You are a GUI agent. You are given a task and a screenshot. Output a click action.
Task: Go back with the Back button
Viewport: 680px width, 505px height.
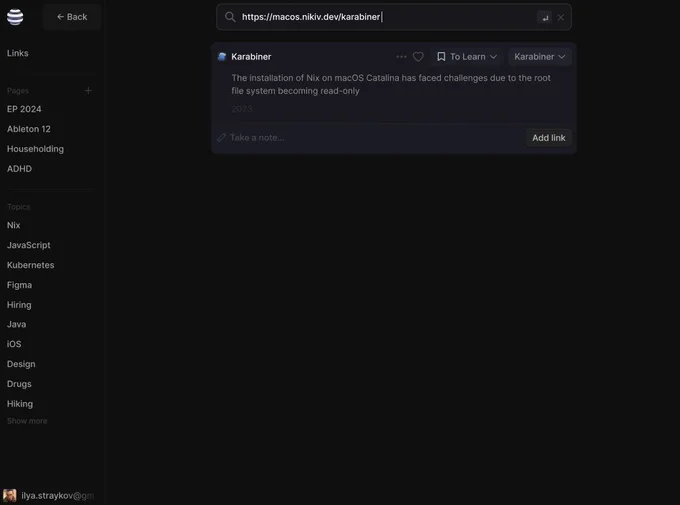click(72, 17)
